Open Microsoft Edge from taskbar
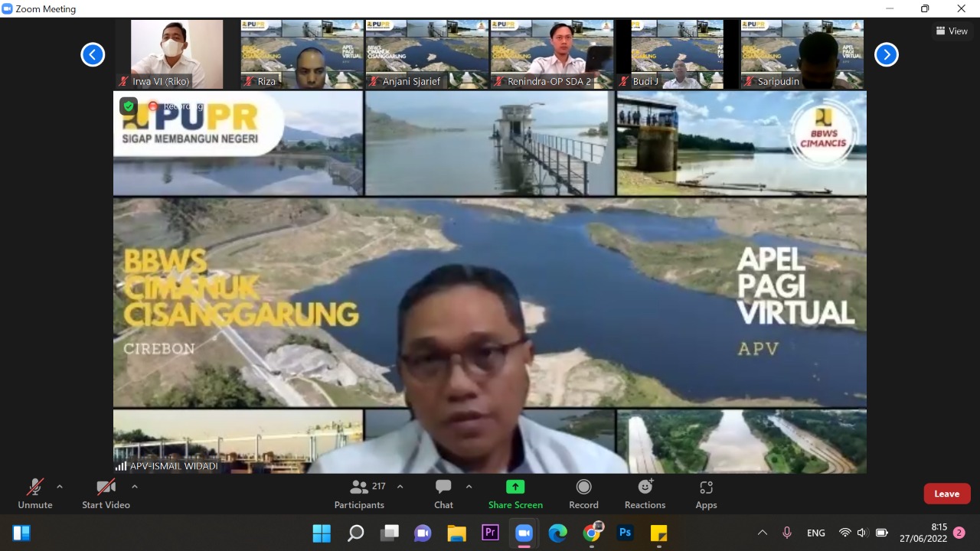The width and height of the screenshot is (980, 551). click(557, 533)
